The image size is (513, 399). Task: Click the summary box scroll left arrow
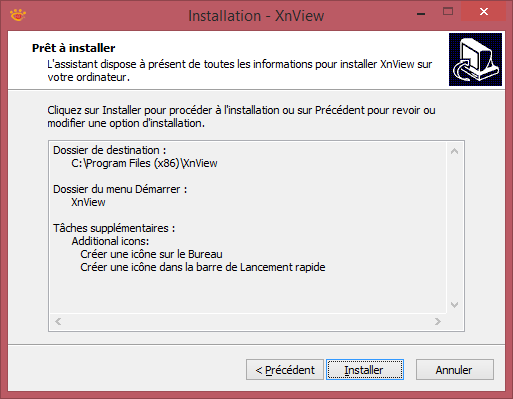(58, 321)
